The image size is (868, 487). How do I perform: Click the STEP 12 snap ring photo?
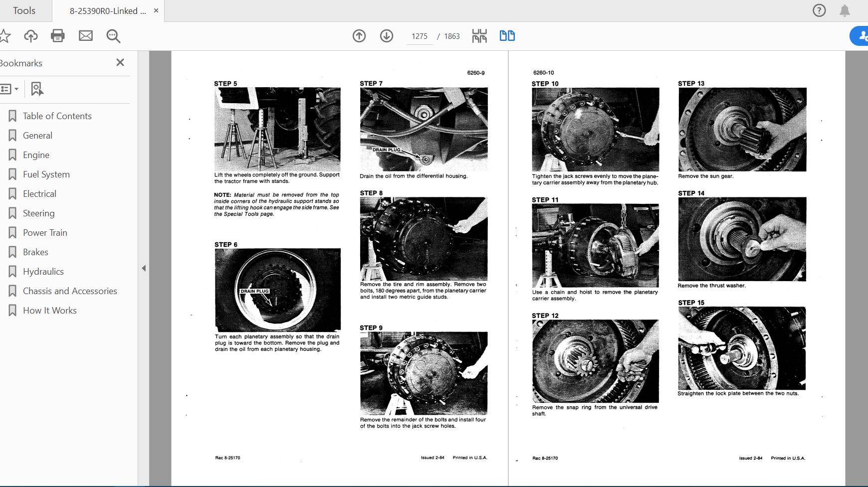pos(596,361)
